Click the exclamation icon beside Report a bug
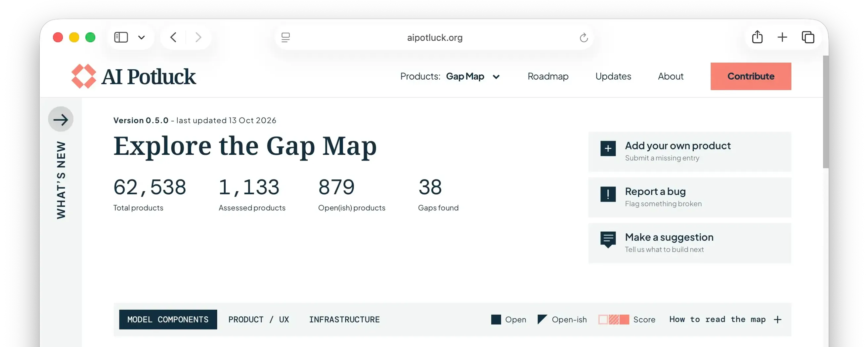 coord(608,194)
